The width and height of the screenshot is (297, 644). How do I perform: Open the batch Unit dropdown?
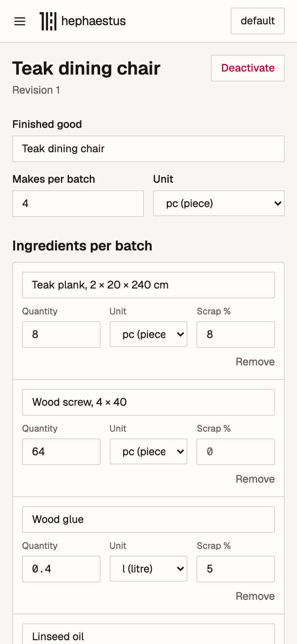tap(219, 203)
